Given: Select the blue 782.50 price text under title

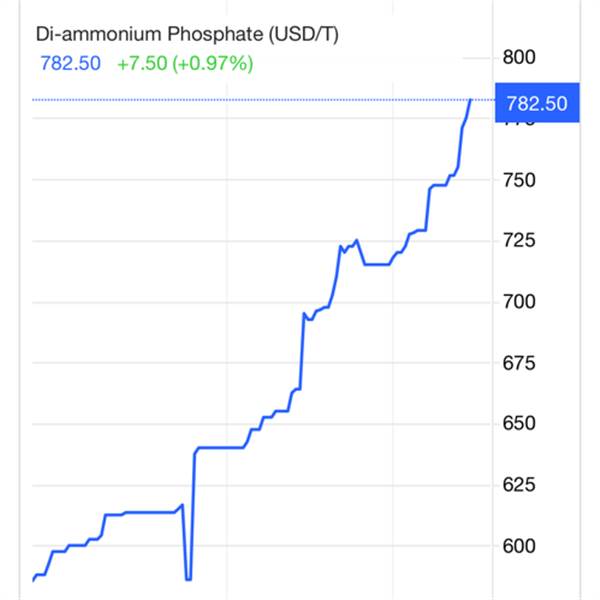Looking at the screenshot, I should (x=70, y=63).
